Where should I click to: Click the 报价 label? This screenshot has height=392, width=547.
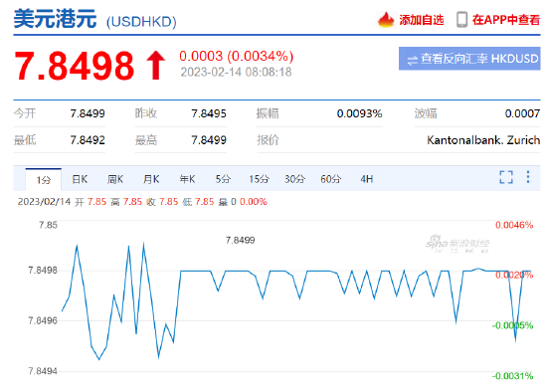268,140
